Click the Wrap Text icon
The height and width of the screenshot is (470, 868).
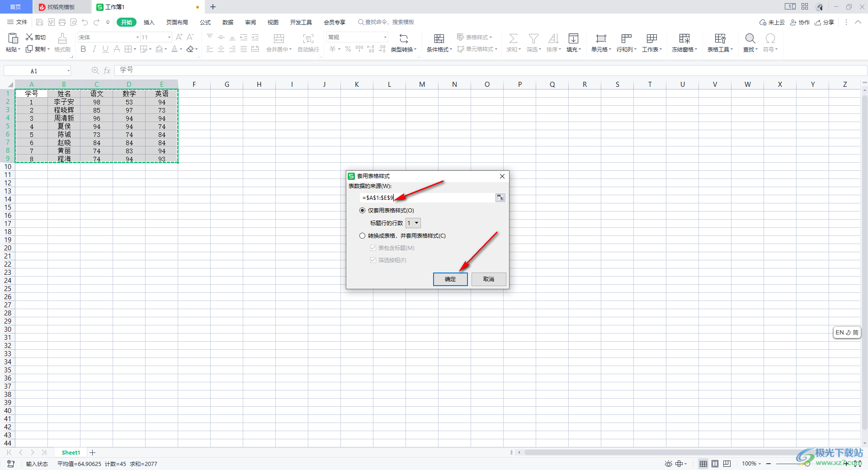point(308,39)
